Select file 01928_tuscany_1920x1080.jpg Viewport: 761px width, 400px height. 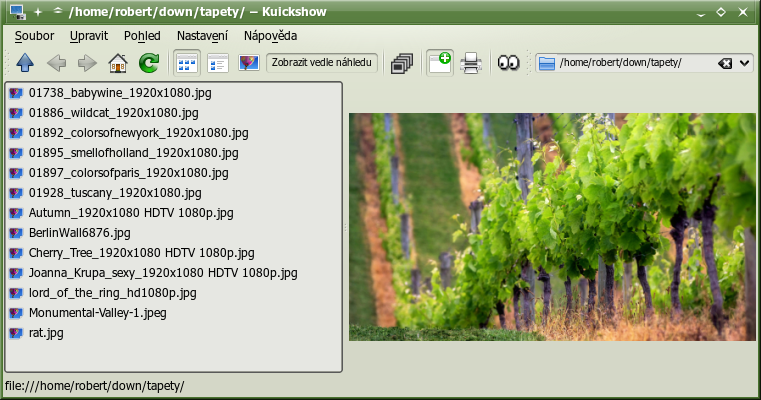pos(115,193)
